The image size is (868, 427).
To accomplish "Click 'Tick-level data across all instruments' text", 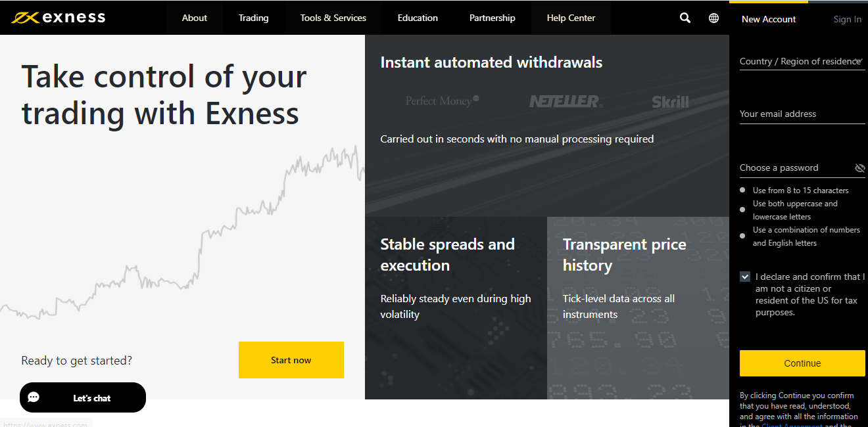I will tap(619, 306).
